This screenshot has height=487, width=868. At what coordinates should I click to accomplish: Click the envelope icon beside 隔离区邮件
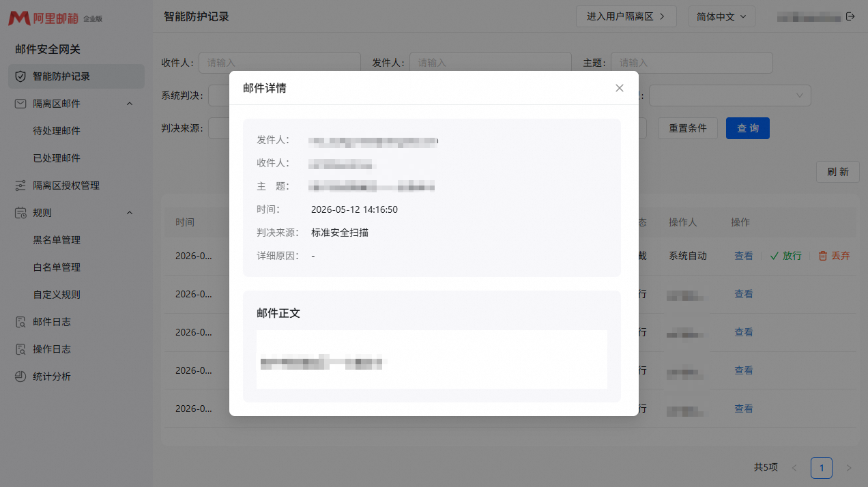coord(20,104)
